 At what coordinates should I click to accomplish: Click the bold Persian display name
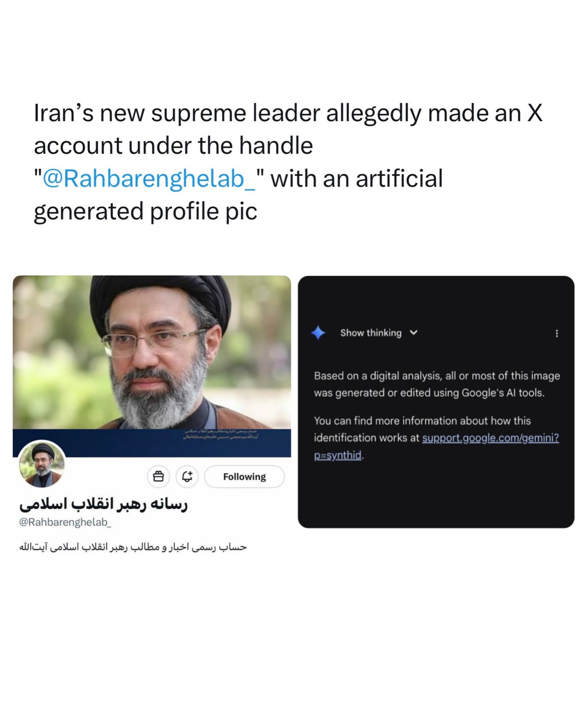(103, 504)
